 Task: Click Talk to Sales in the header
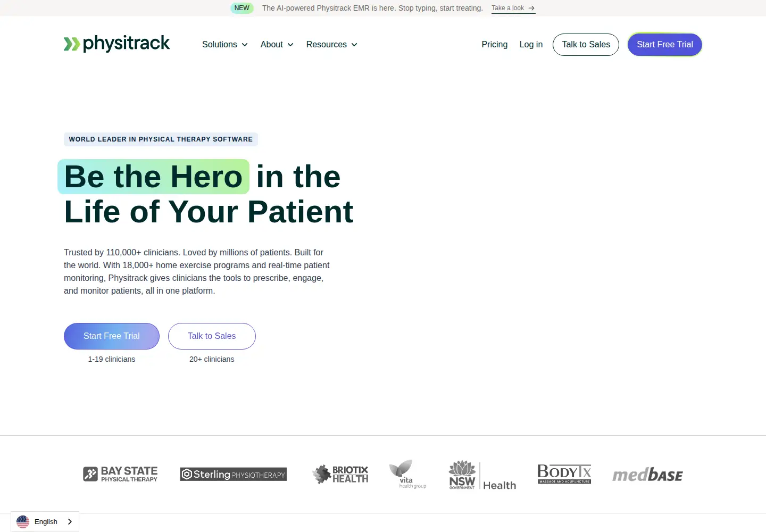[x=586, y=45]
